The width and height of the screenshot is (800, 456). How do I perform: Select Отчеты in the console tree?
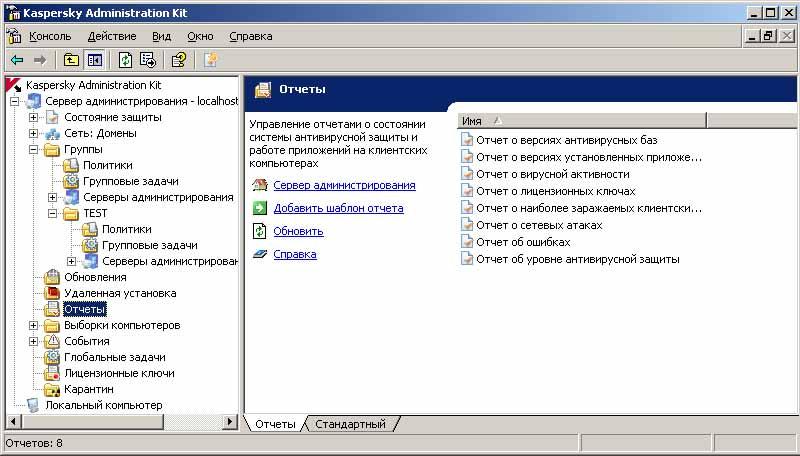tap(85, 309)
